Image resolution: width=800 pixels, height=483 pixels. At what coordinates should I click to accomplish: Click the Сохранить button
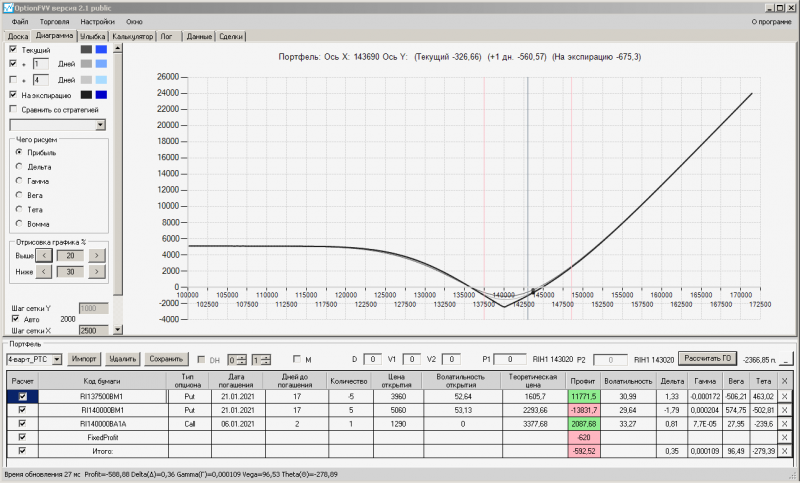click(166, 359)
